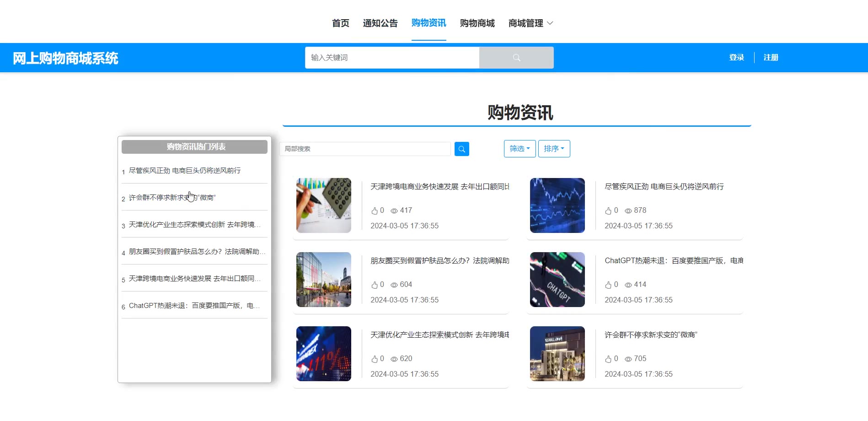Viewport: 868px width, 421px height.
Task: Open the calculator and pen thumbnail
Action: point(324,205)
